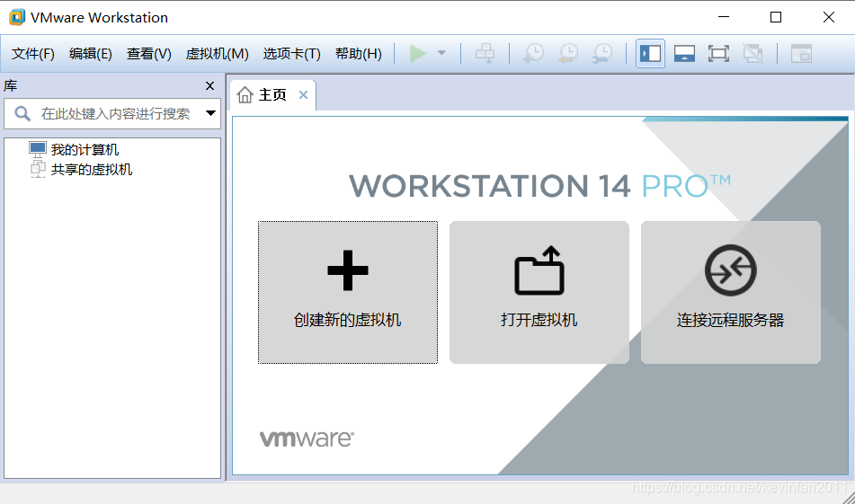Open the 编辑(E) menu

tap(91, 53)
